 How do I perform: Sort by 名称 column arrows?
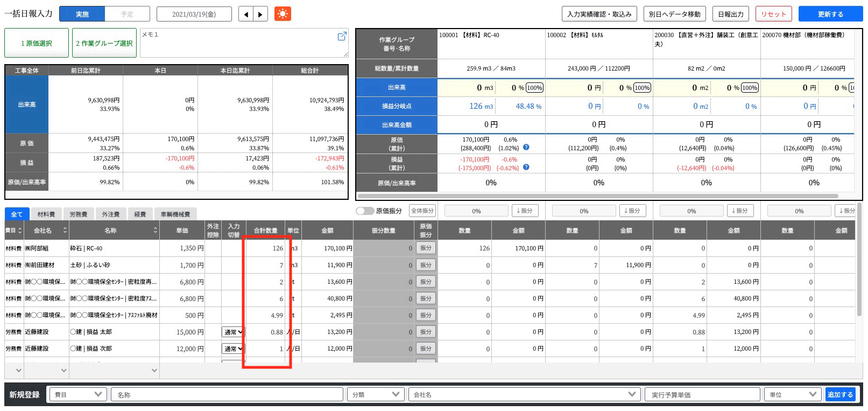[x=156, y=231]
